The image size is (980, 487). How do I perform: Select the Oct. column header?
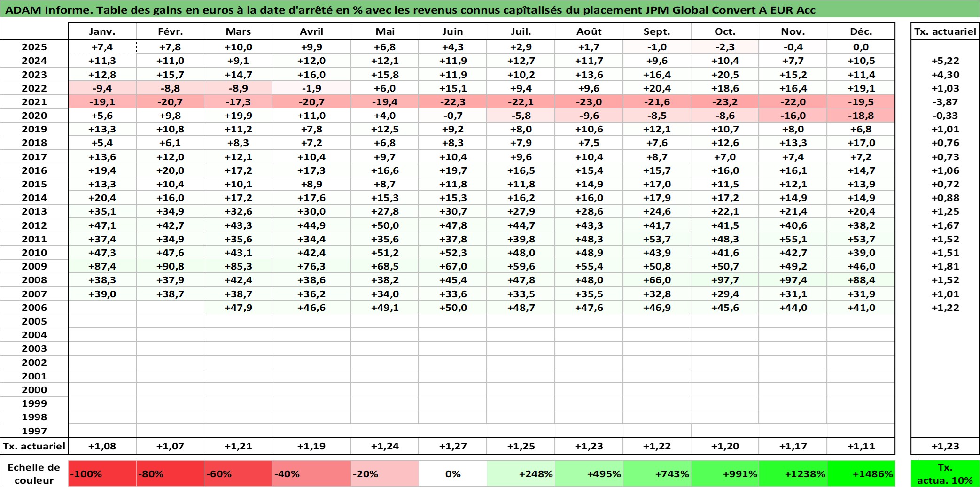coord(725,31)
